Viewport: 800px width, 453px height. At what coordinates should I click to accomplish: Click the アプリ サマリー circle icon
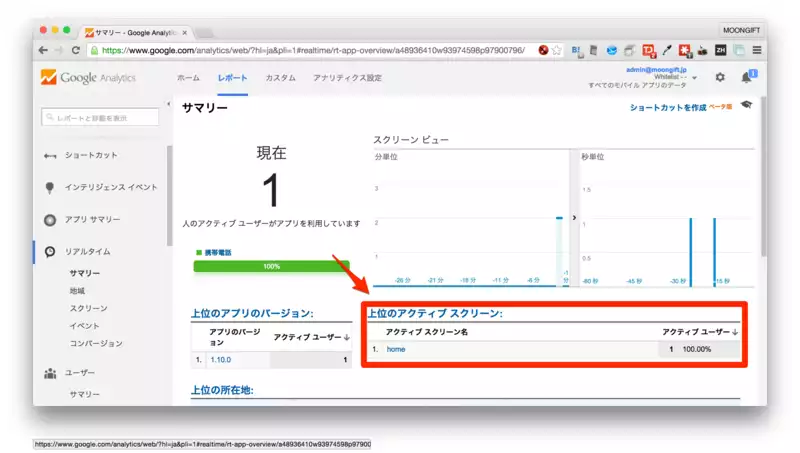[x=49, y=220]
